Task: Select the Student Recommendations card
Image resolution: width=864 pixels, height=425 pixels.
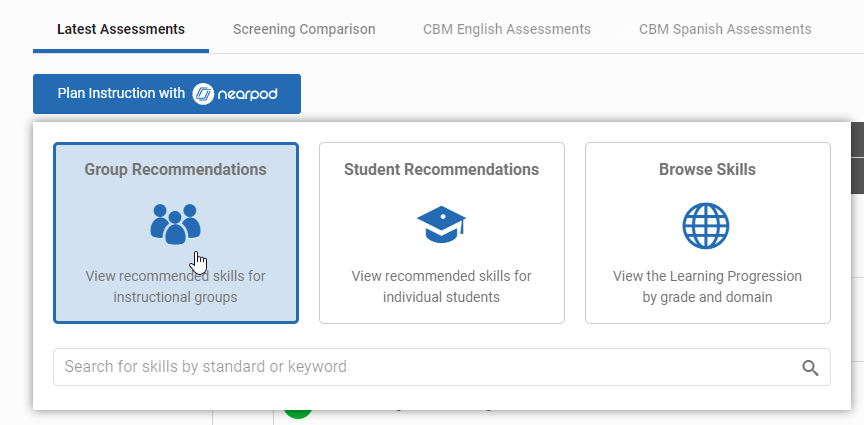Action: 442,233
